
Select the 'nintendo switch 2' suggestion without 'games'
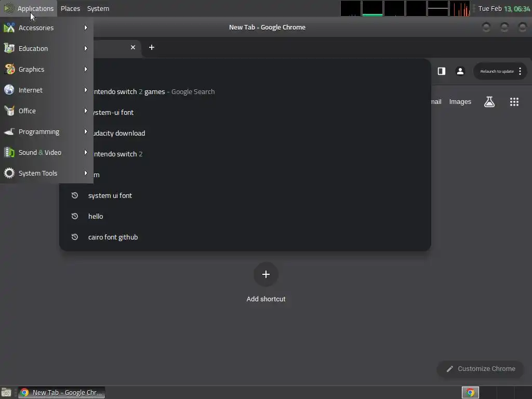245,154
